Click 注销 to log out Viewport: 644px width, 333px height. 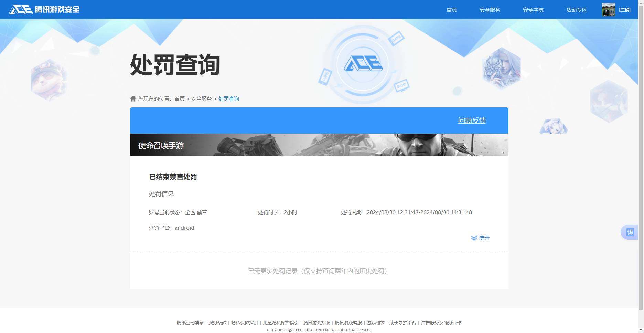coord(625,9)
